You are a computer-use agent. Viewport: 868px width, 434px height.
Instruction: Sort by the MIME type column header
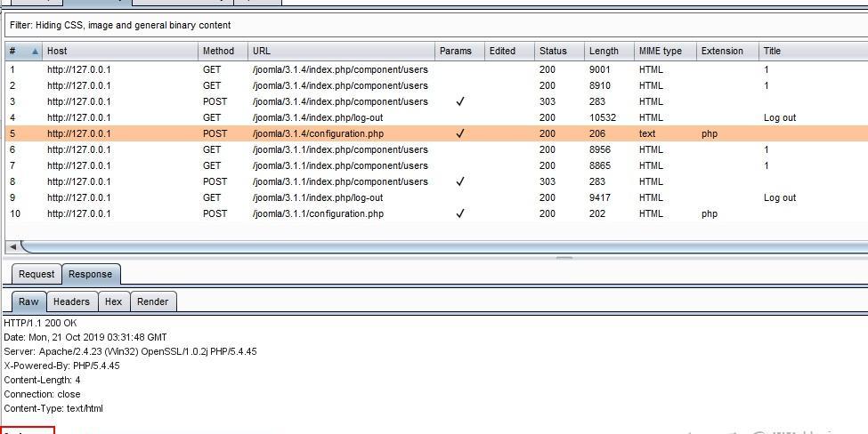point(665,51)
